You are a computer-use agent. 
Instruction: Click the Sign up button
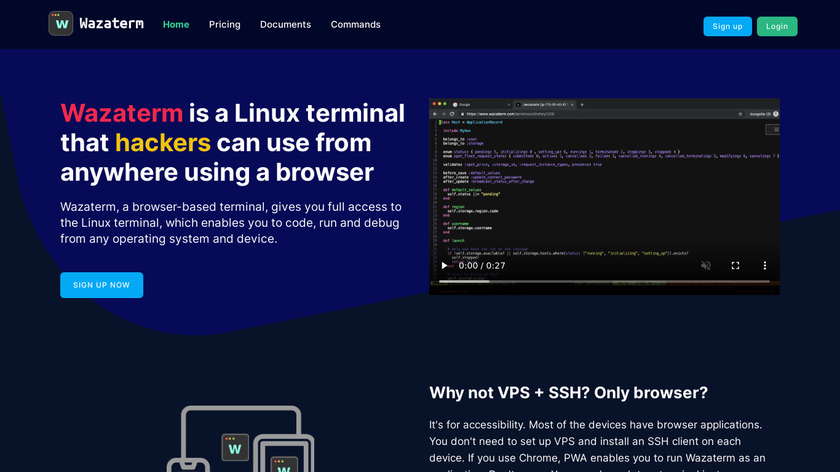(x=728, y=26)
